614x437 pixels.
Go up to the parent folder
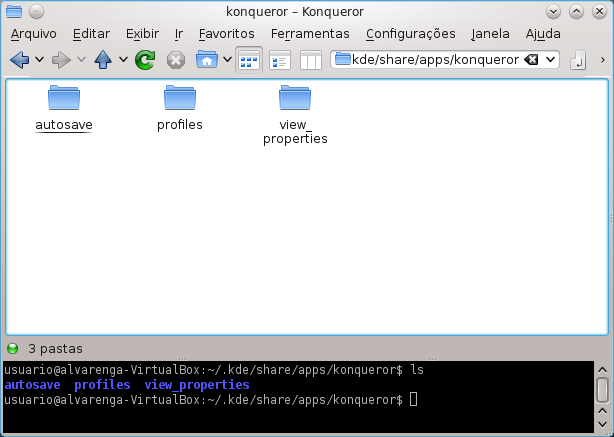tap(103, 60)
